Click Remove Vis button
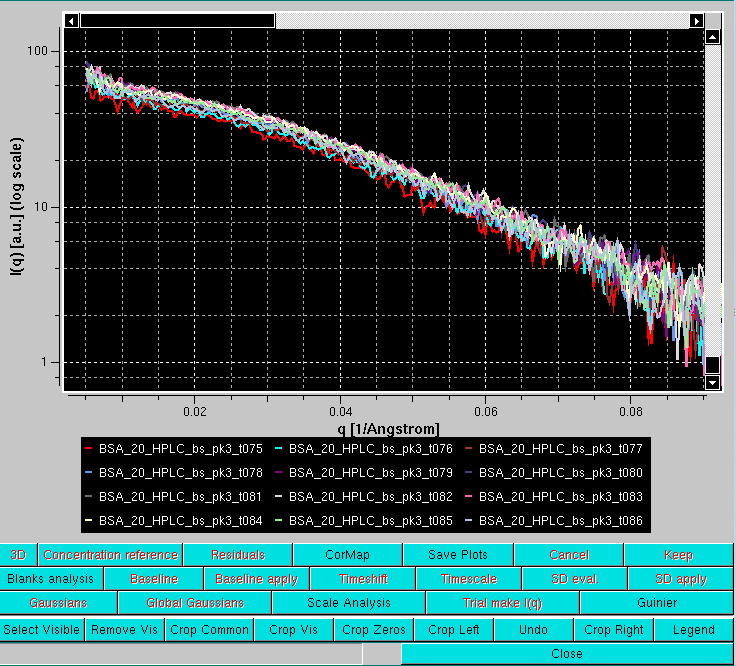The width and height of the screenshot is (736, 666). pos(124,629)
